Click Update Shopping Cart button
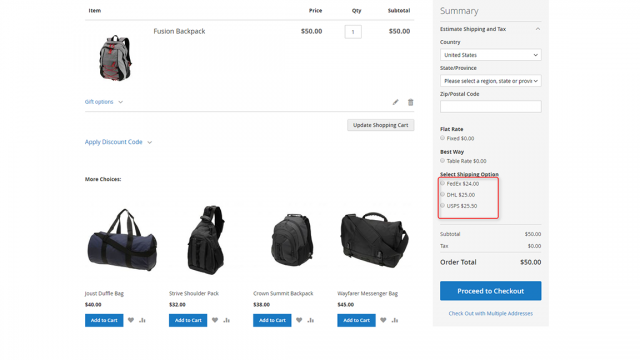The image size is (640, 360). tap(380, 125)
